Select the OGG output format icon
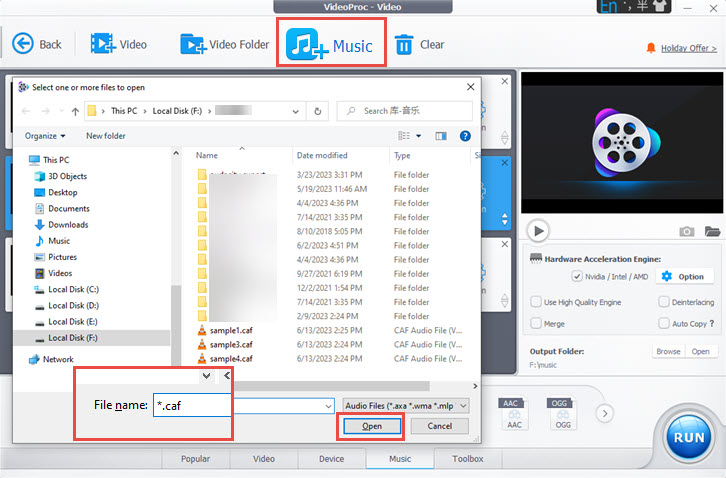Image resolution: width=726 pixels, height=478 pixels. [563, 413]
